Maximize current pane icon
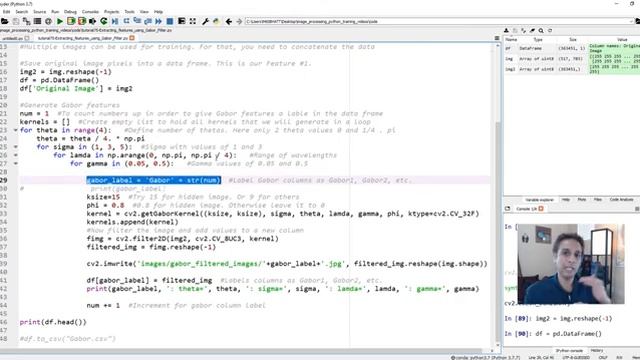640x360 pixels. (182, 21)
